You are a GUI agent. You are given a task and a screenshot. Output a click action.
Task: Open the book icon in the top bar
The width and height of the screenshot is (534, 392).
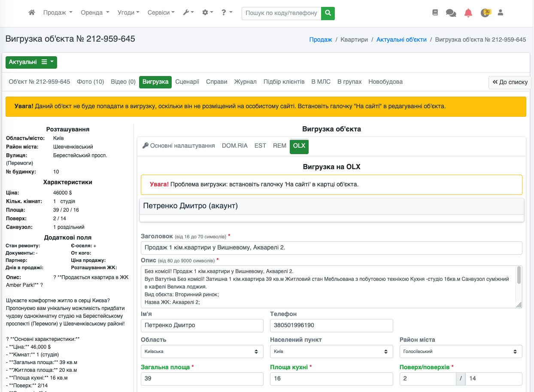click(435, 13)
